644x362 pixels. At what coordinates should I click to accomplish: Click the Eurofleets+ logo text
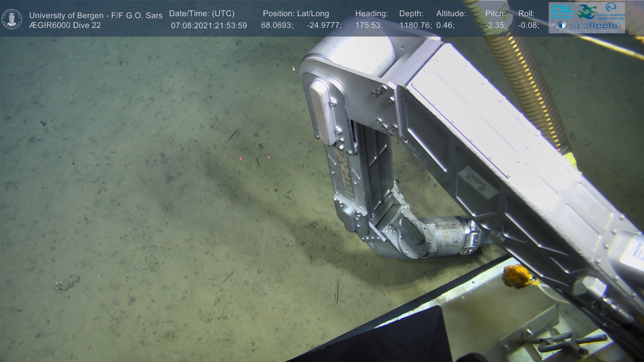593,25
